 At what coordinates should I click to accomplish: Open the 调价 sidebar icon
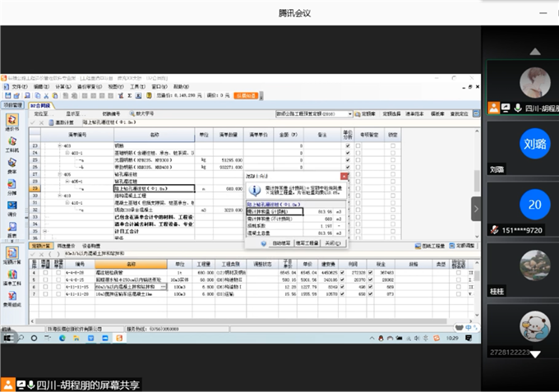tap(12, 209)
